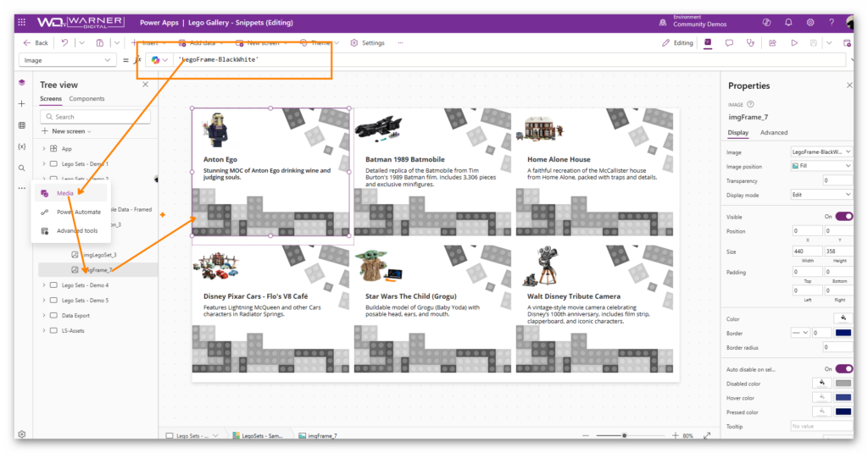Viewport: 868px width, 453px height.
Task: Open the Variables icon in sidebar
Action: (x=21, y=146)
